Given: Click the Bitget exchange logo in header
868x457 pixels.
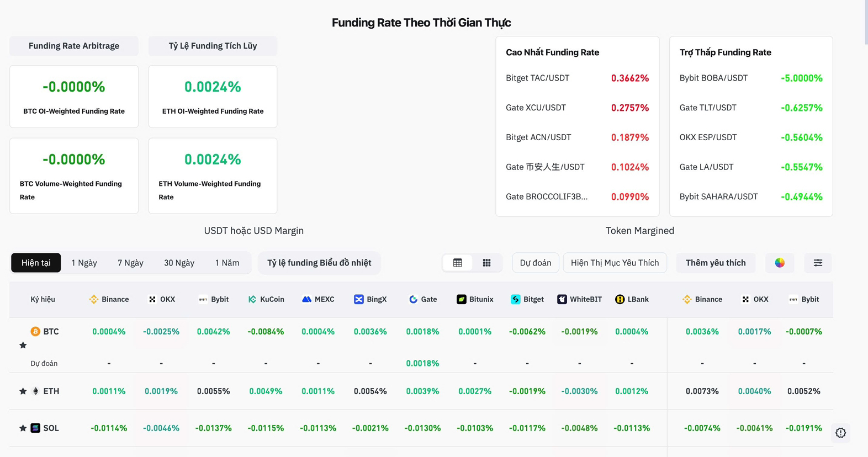Looking at the screenshot, I should tap(516, 299).
